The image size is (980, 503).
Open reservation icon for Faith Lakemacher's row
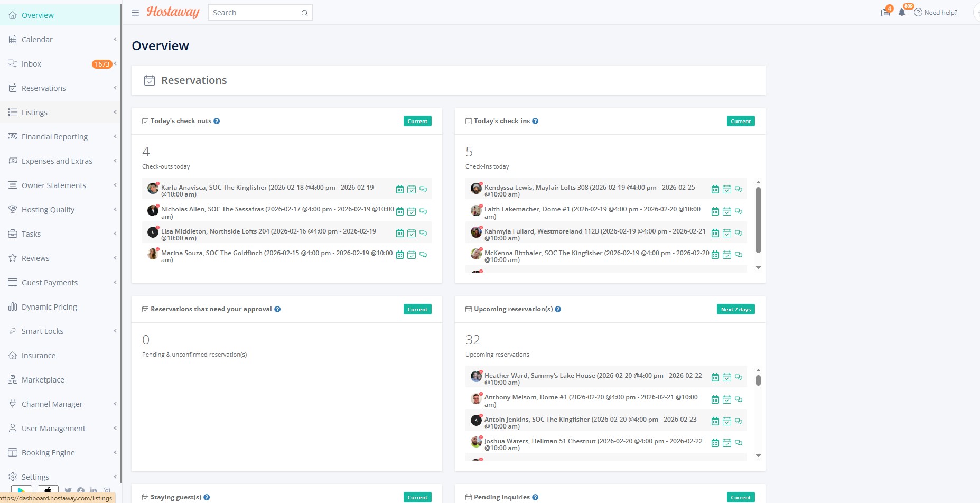pos(727,211)
